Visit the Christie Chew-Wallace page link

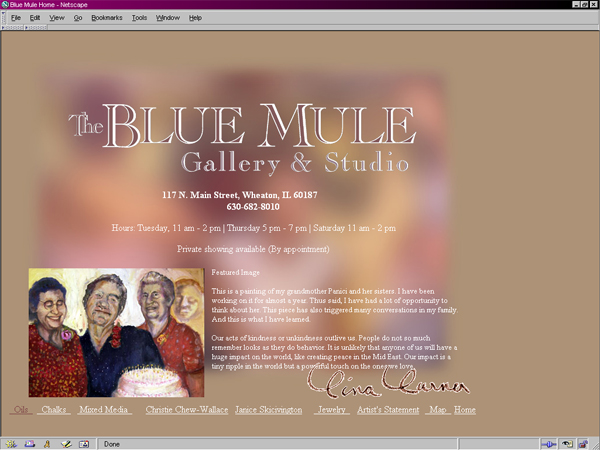click(x=187, y=409)
